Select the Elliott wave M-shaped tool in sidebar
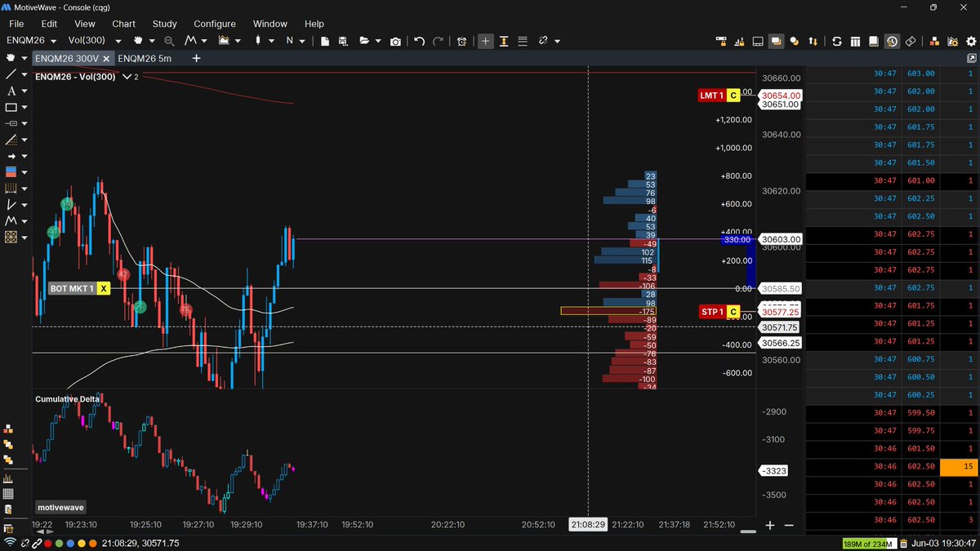Viewport: 980px width, 551px height. click(11, 220)
